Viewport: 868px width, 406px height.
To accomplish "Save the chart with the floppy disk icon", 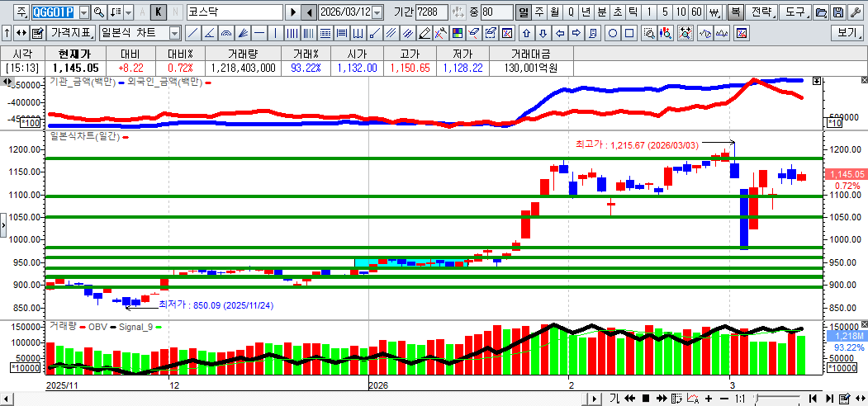I will coord(837,12).
